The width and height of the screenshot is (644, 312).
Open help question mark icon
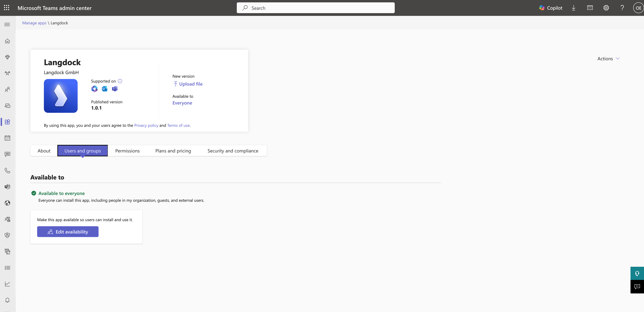622,8
